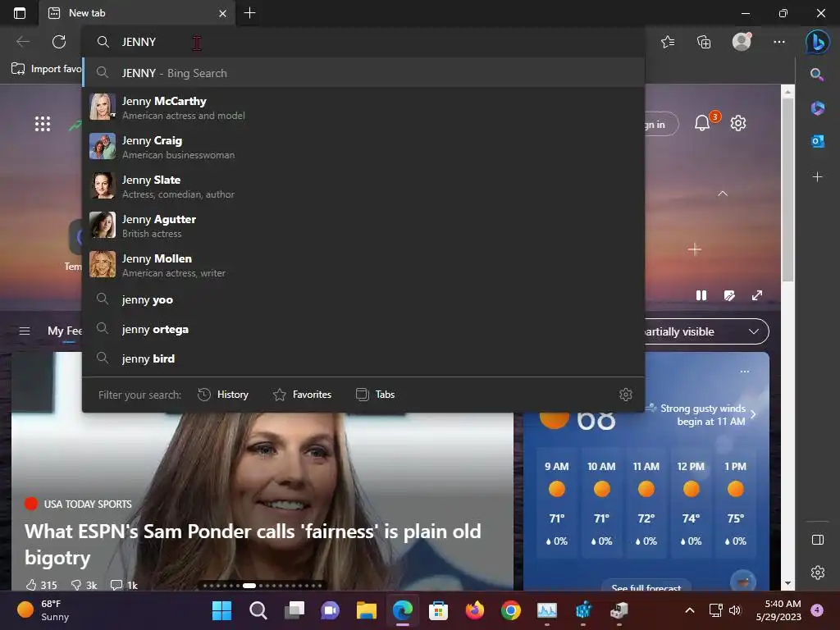This screenshot has width=840, height=630.
Task: Open the Microsoft 365 sidebar icon
Action: (817, 108)
